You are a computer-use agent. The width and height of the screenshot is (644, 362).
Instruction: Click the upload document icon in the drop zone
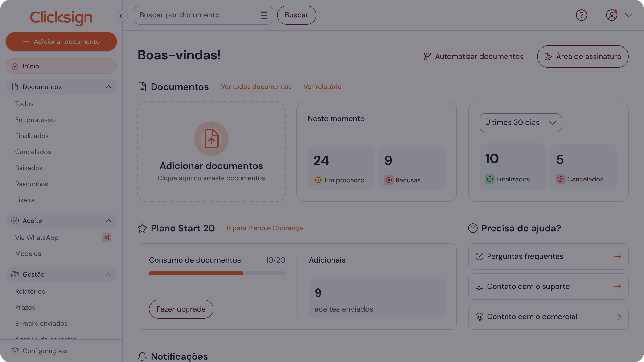(211, 139)
